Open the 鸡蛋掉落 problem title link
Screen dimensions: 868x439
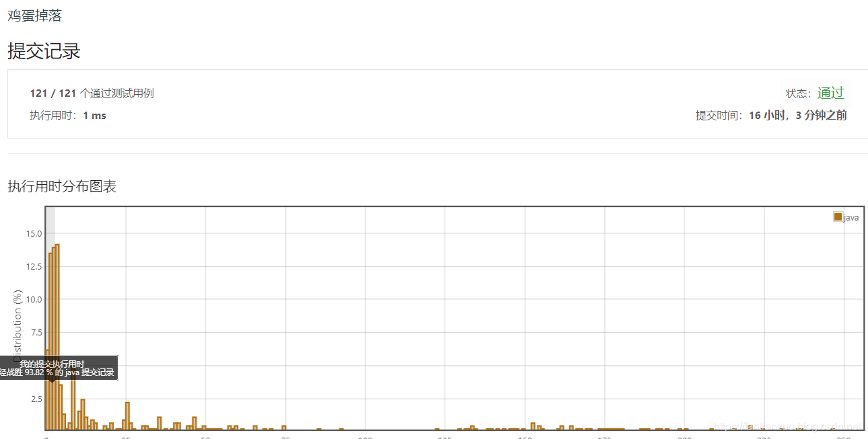pos(34,15)
